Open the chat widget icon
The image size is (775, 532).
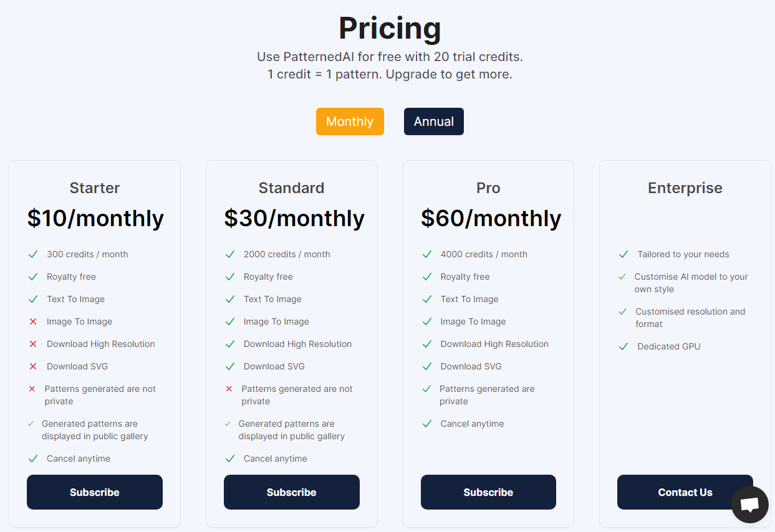(x=749, y=505)
